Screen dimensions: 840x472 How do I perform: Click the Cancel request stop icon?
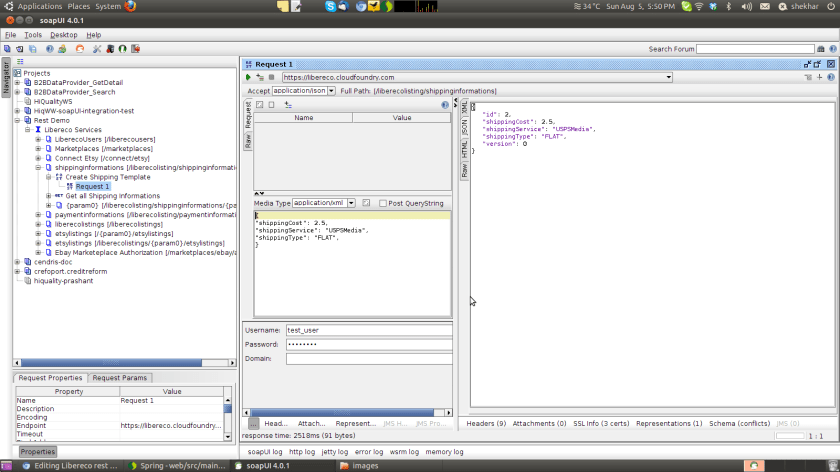(271, 77)
